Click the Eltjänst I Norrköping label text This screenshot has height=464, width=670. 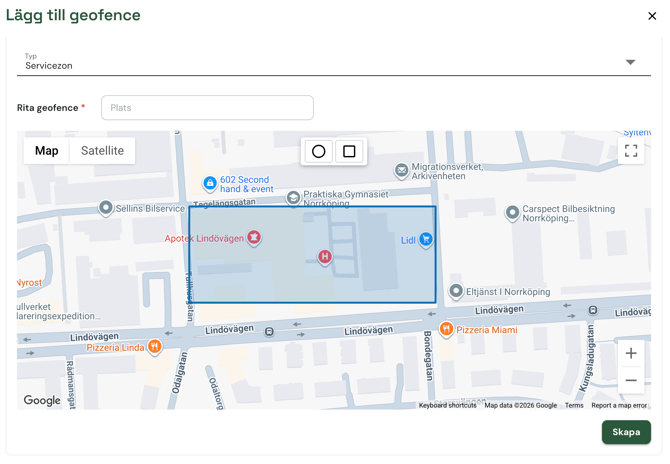click(508, 292)
